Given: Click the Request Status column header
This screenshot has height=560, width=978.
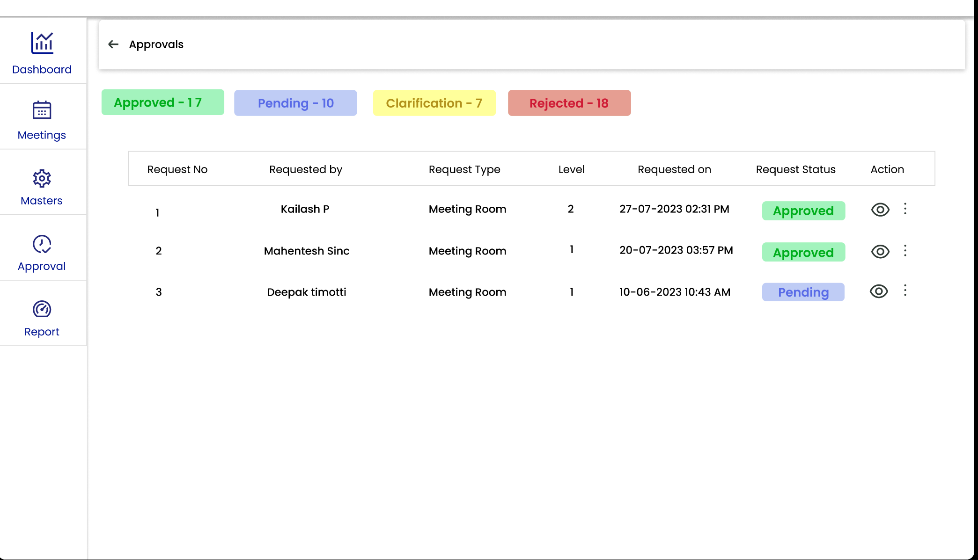Looking at the screenshot, I should pos(796,169).
